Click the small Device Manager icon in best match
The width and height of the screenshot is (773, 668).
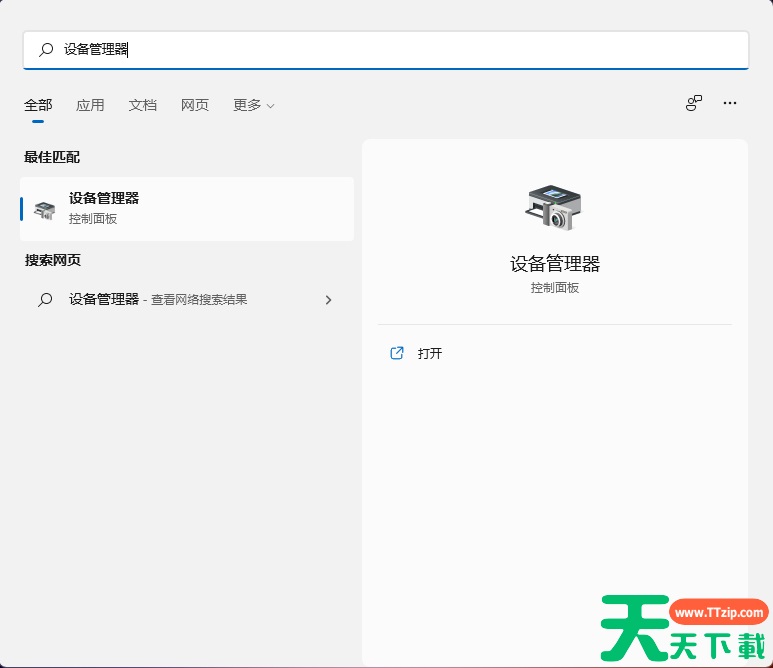click(45, 210)
